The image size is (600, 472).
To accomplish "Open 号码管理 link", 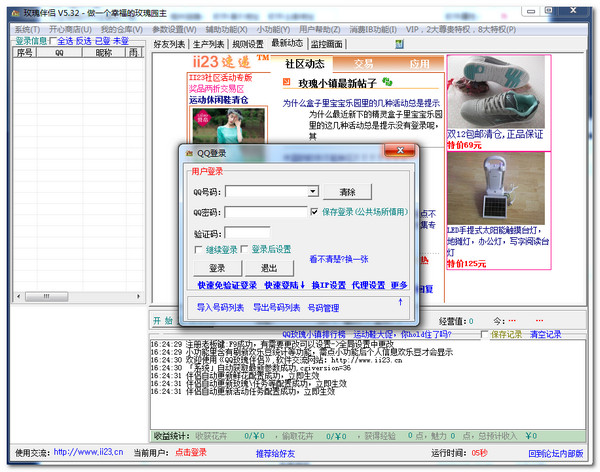I will pyautogui.click(x=324, y=308).
